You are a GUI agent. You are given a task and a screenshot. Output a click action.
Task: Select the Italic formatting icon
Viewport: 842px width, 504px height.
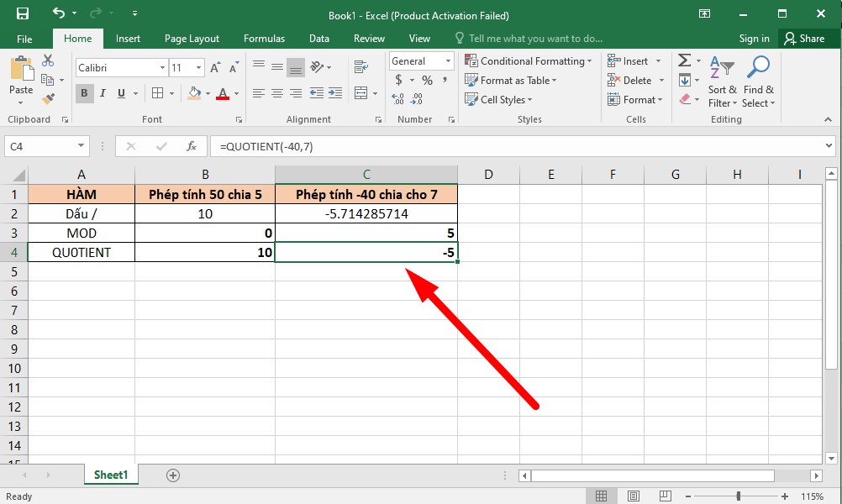point(102,92)
